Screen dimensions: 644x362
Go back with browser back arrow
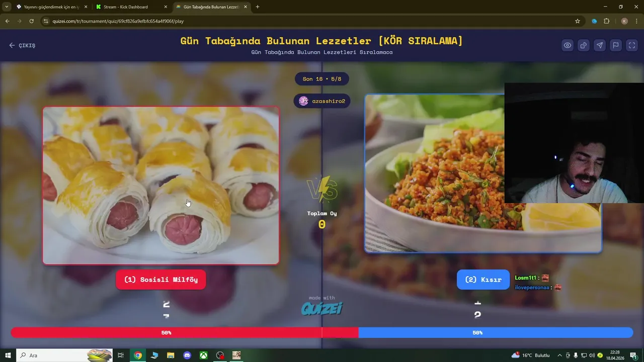click(7, 21)
